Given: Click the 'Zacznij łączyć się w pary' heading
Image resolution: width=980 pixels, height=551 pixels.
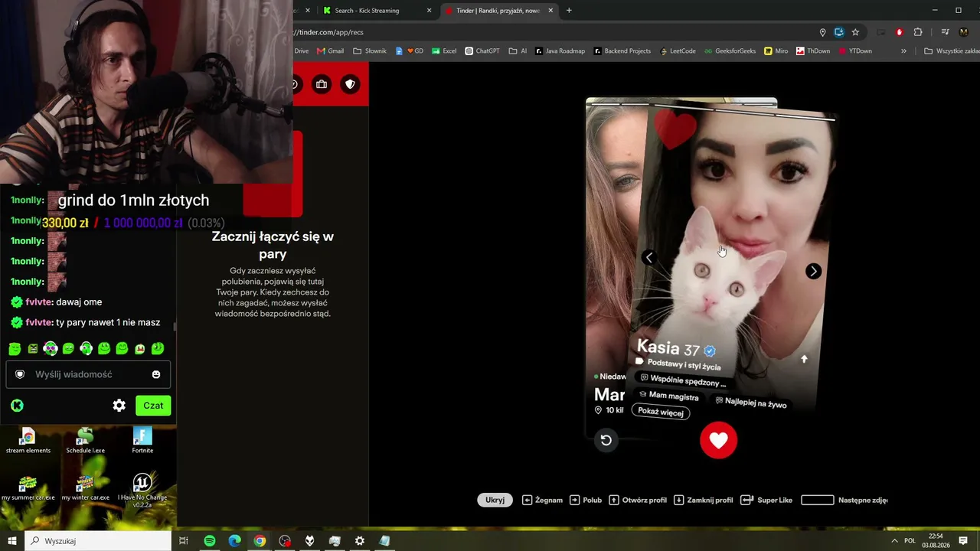Looking at the screenshot, I should pyautogui.click(x=273, y=245).
